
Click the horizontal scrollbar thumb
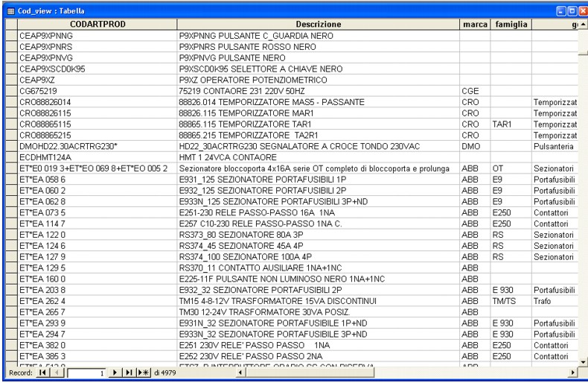(310, 373)
